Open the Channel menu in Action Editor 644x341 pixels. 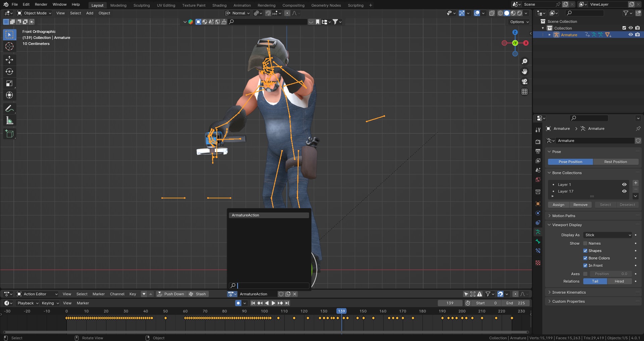[x=117, y=294]
